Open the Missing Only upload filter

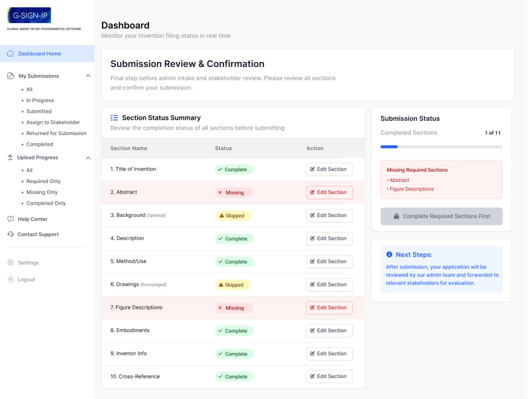pyautogui.click(x=42, y=193)
